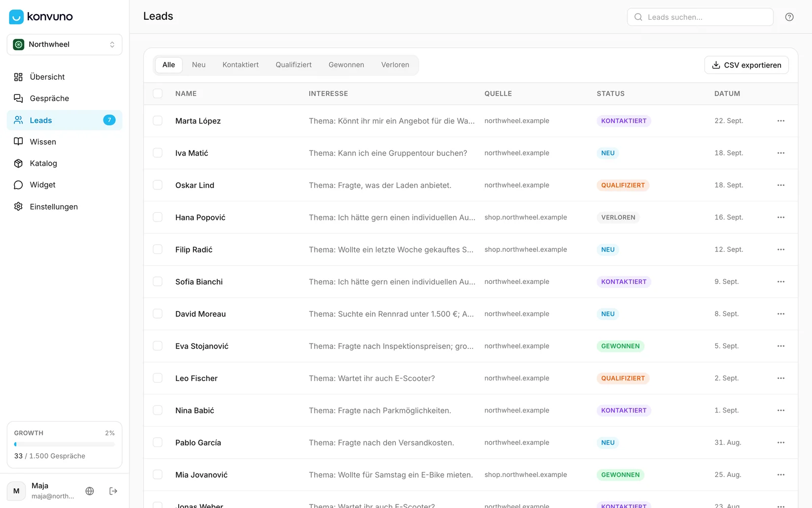Navigate to Einstellungen
Viewport: 812px width, 508px height.
[x=64, y=207]
